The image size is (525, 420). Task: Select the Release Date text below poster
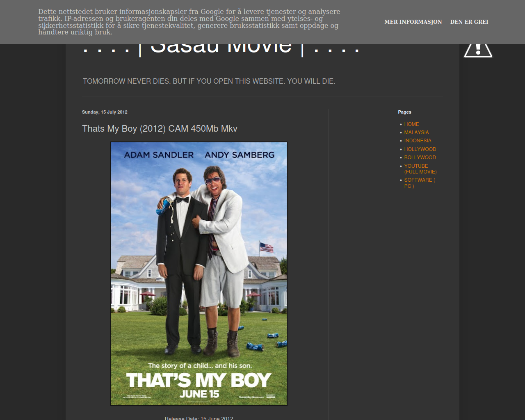[199, 418]
